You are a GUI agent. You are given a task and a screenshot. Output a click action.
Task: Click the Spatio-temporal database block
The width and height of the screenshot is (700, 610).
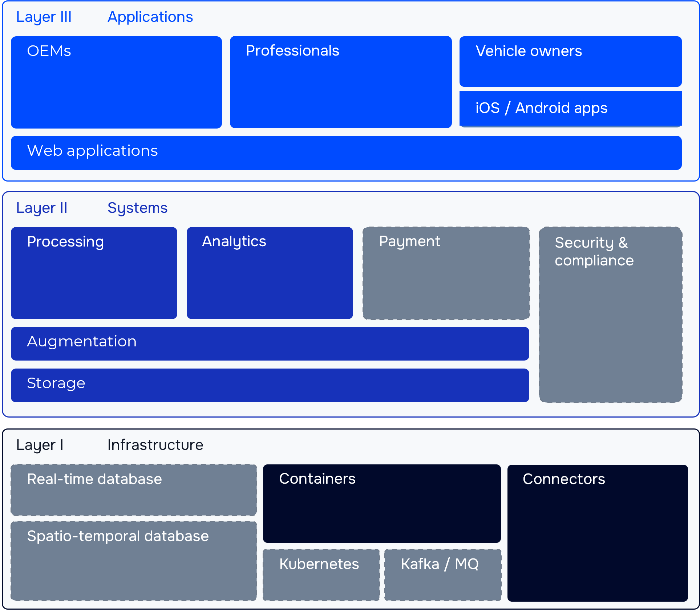click(x=133, y=560)
